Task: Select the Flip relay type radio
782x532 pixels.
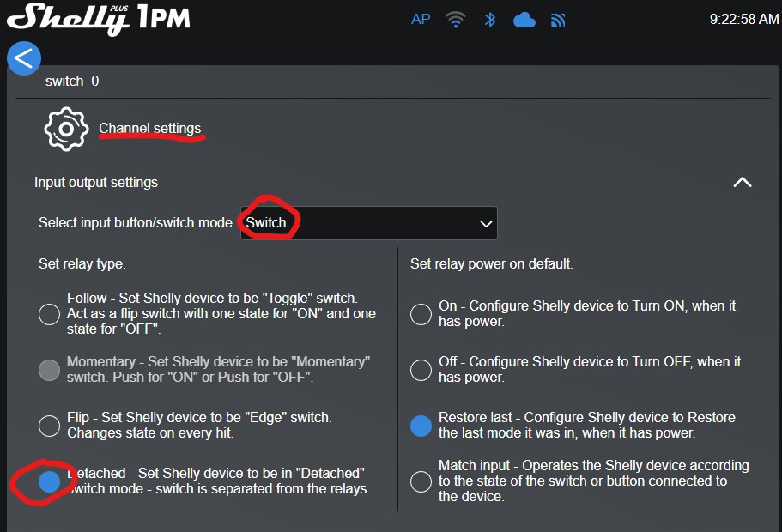Action: pyautogui.click(x=50, y=426)
